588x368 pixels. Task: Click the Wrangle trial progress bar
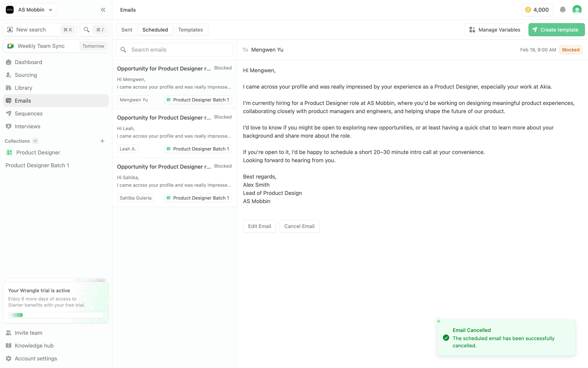click(56, 315)
